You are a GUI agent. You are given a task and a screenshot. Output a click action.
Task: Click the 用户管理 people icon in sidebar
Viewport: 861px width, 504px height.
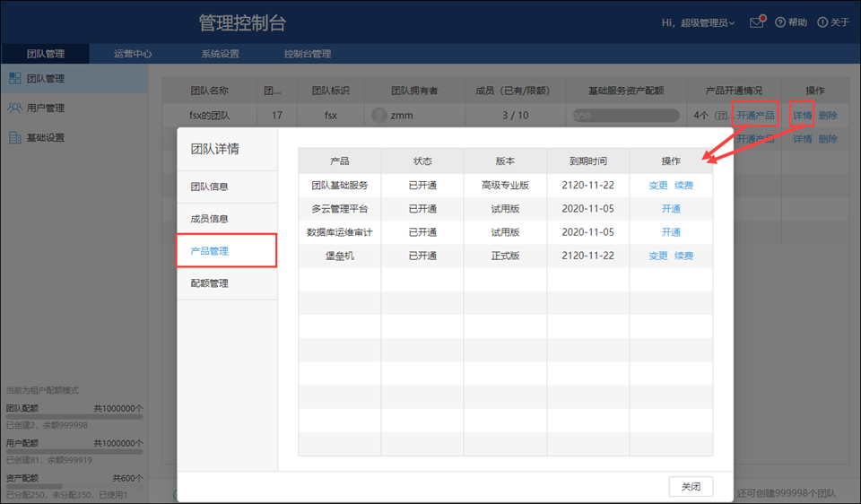tap(15, 109)
